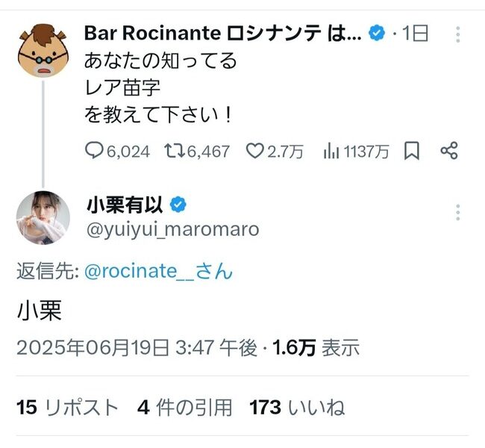485x448 pixels.
Task: Click the verified badge next to 小栗有以
Action: click(178, 205)
